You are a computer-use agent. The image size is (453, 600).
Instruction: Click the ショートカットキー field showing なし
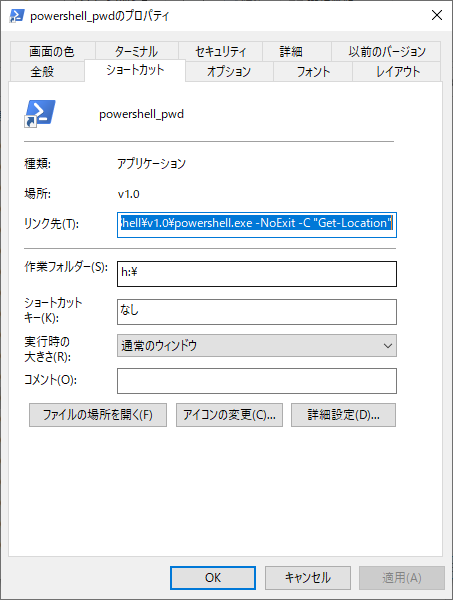coord(257,312)
